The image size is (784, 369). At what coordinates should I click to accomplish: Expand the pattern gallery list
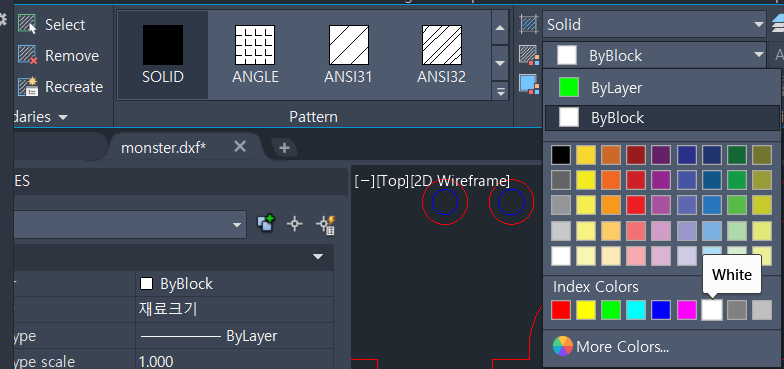[x=500, y=90]
